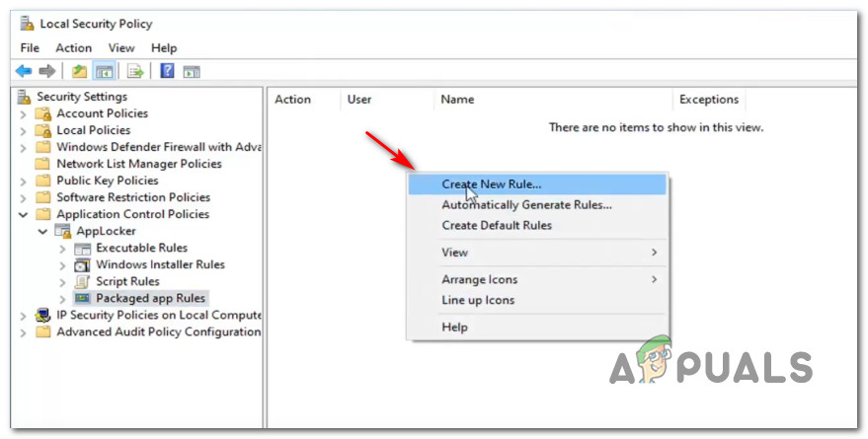The width and height of the screenshot is (868, 439).
Task: Expand Advanced Audit Policy Configuration node
Action: (x=23, y=332)
